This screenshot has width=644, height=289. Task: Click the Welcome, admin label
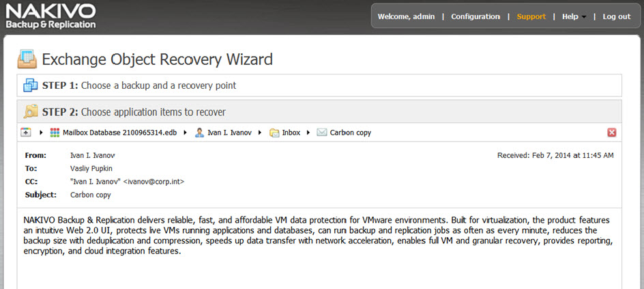(406, 16)
